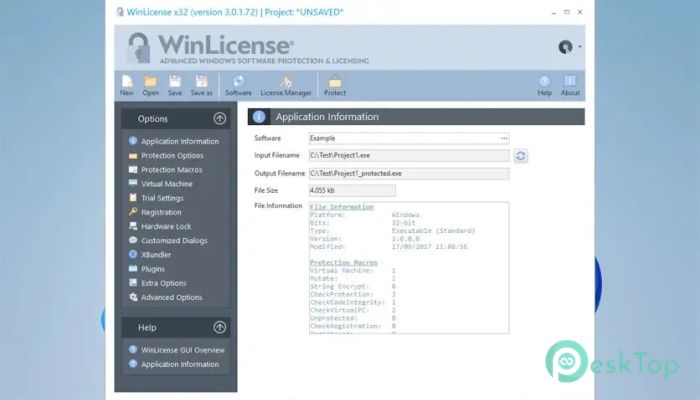
Task: Click the round skin icon in the banner
Action: [565, 47]
